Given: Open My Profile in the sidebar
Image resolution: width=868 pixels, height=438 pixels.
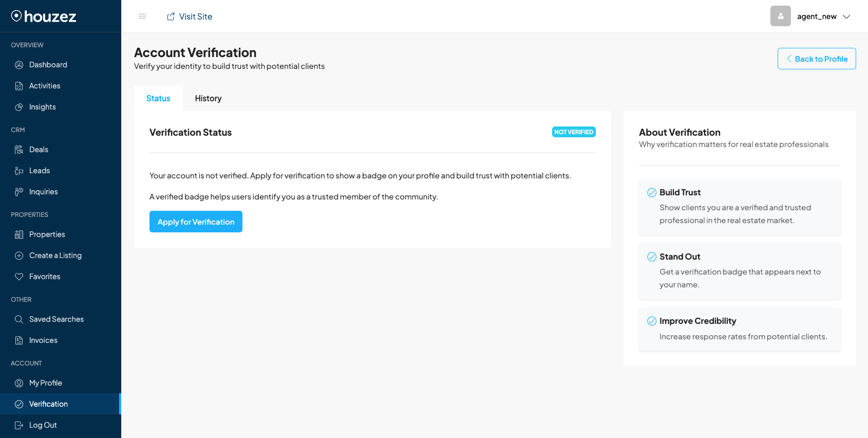Looking at the screenshot, I should pyautogui.click(x=45, y=383).
